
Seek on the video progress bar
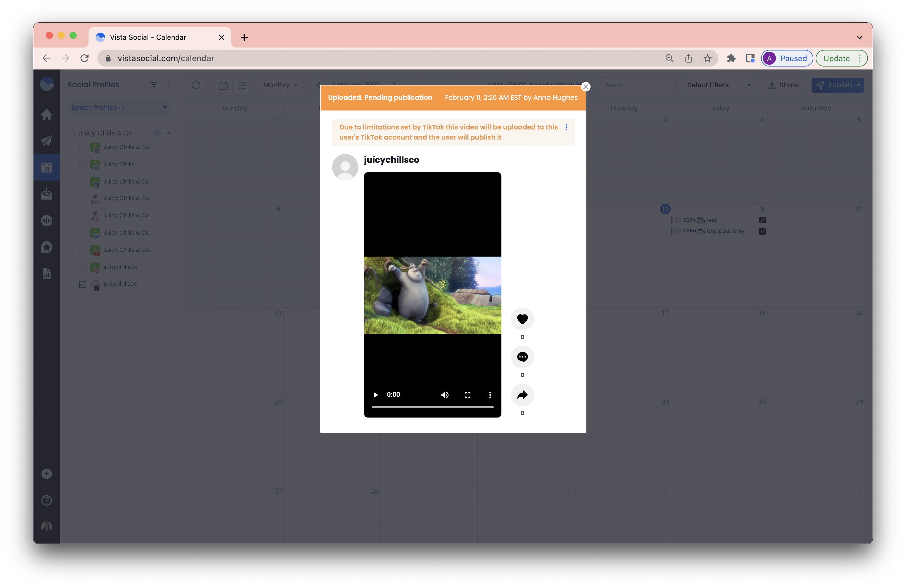[x=433, y=407]
